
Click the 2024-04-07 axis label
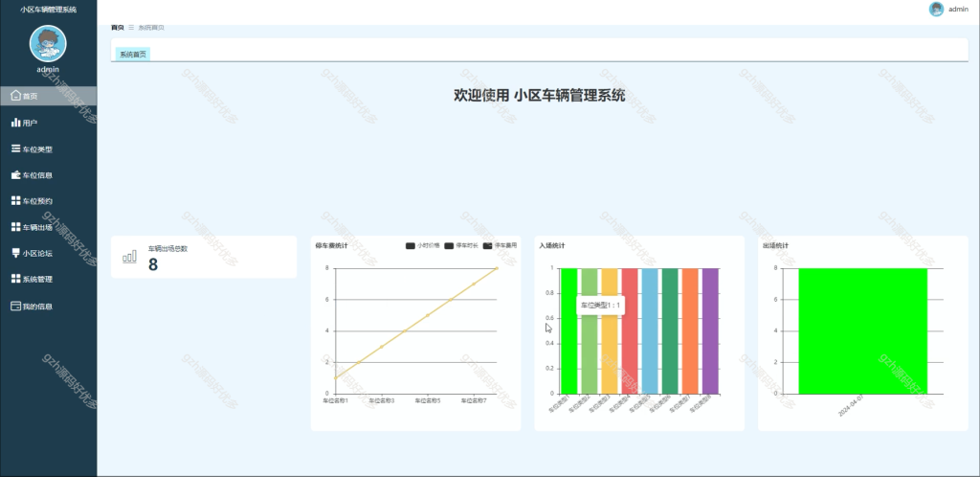pyautogui.click(x=853, y=406)
